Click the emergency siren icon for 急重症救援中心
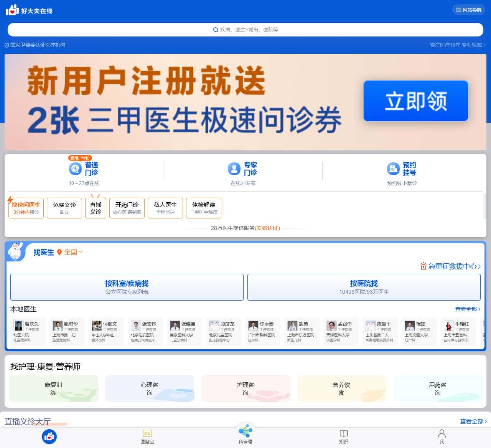491x448 pixels. click(x=423, y=266)
